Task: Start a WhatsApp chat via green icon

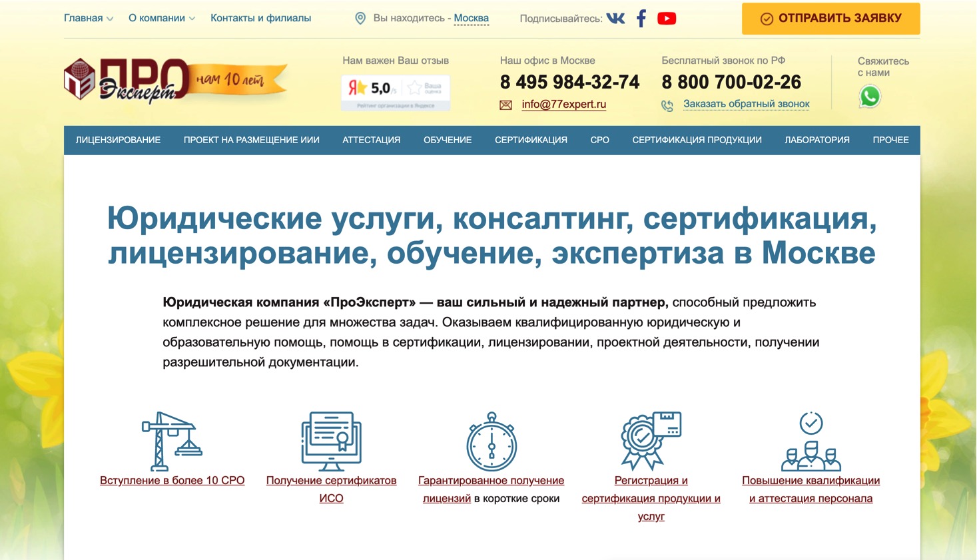Action: coord(870,97)
